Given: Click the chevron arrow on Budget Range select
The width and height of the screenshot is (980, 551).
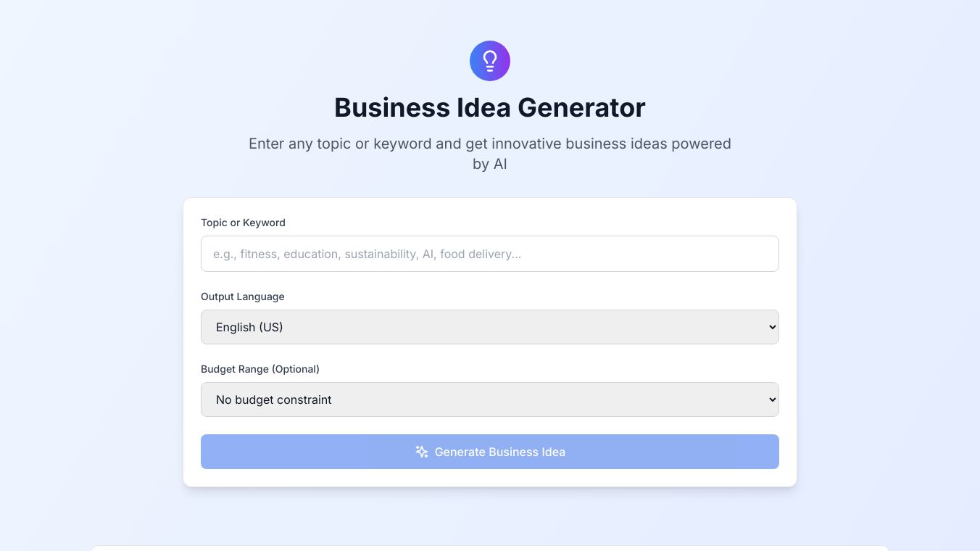Looking at the screenshot, I should point(771,399).
